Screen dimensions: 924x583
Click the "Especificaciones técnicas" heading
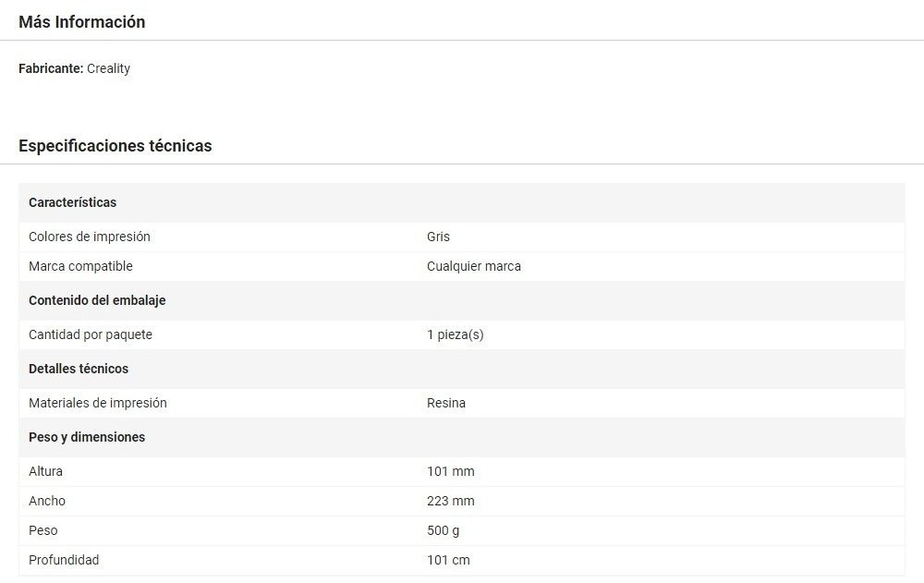[x=115, y=146]
